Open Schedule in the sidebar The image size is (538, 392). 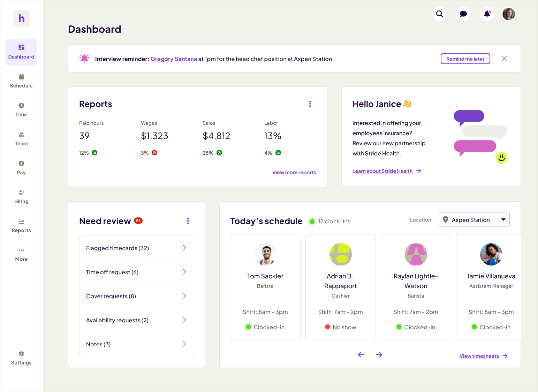tap(21, 81)
